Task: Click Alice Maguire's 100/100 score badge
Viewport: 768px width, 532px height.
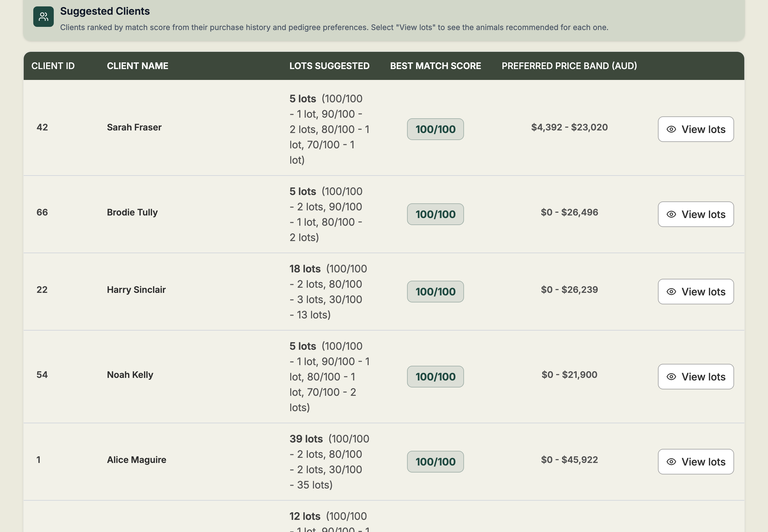Action: coord(436,462)
